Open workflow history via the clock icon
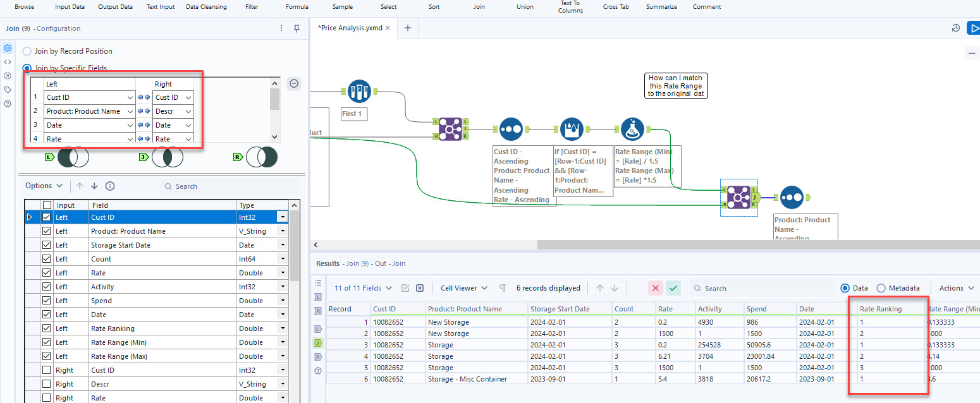Screen dimensions: 980x403 click(955, 28)
